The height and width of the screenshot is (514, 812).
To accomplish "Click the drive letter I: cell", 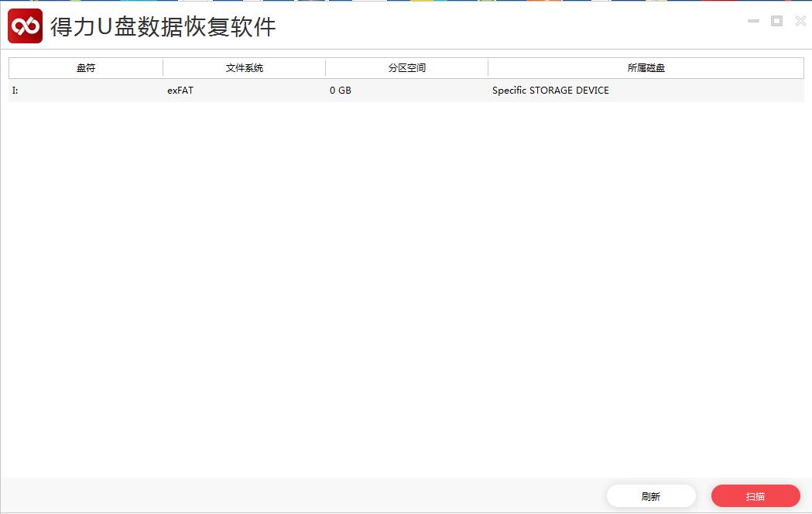I will (13, 90).
